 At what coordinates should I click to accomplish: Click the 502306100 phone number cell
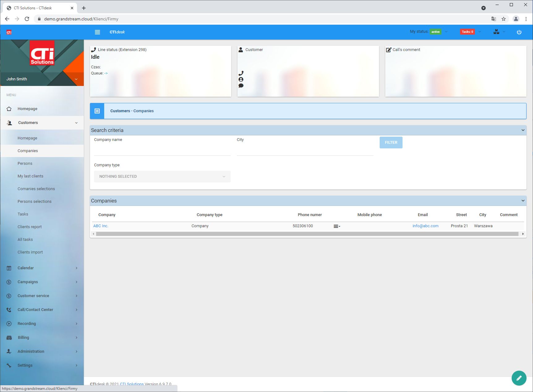[303, 226]
